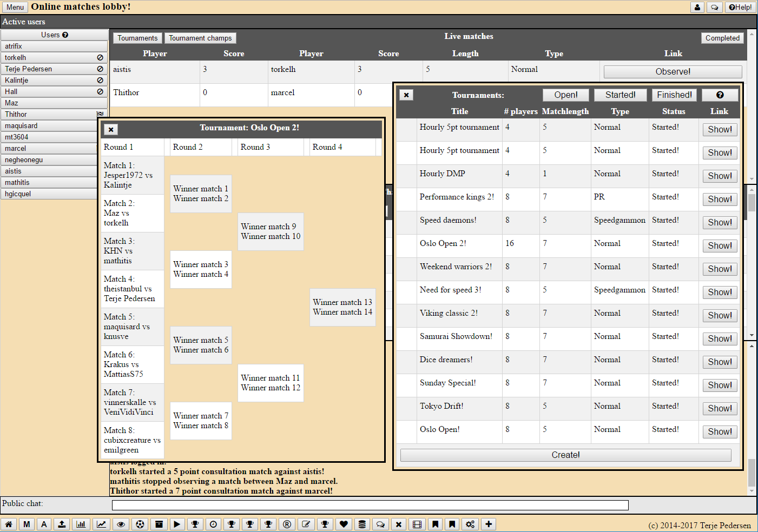Filter tournaments by Started status

(x=620, y=95)
